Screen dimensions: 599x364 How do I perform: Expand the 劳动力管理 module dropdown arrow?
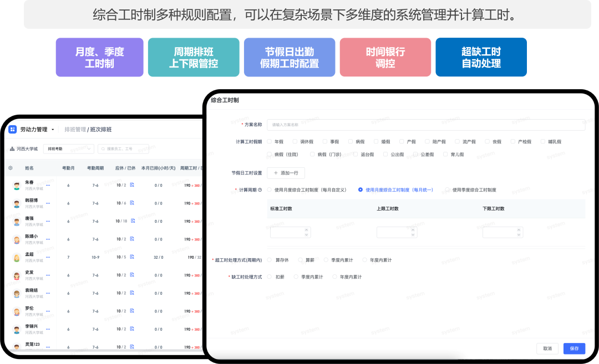(53, 130)
